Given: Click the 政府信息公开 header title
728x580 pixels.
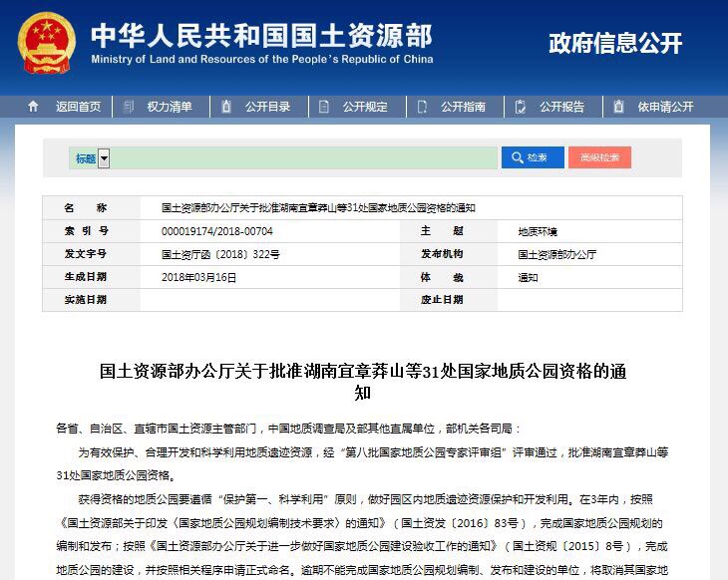Looking at the screenshot, I should click(615, 43).
